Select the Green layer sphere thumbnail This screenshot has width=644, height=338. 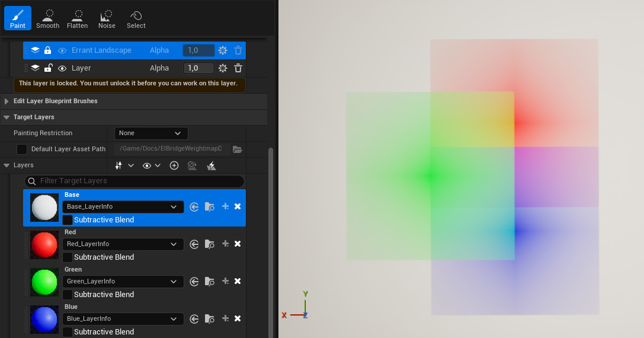[x=44, y=282]
